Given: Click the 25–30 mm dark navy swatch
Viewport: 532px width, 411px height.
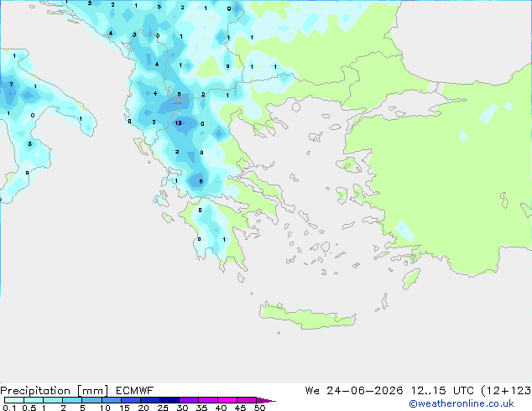Looking at the screenshot, I should coord(169,400).
